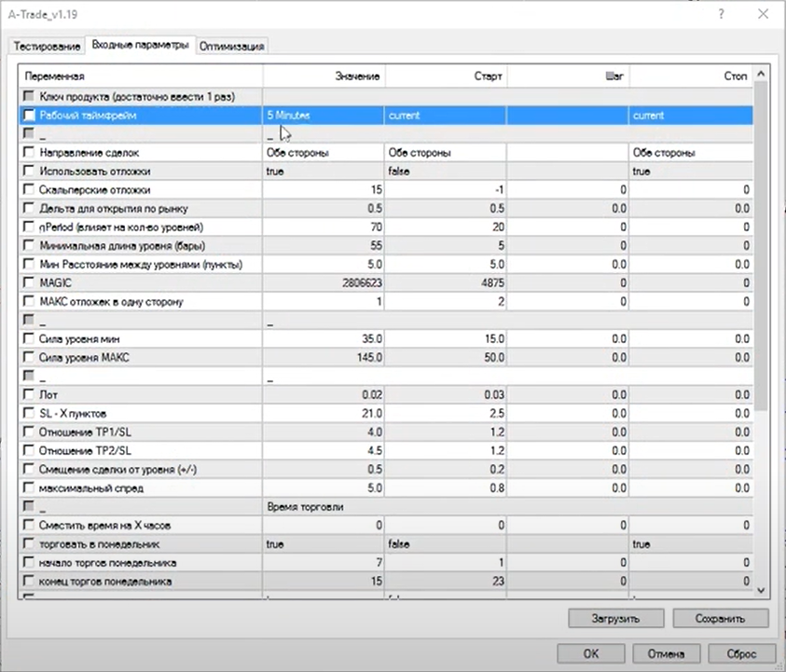Click the Загрузить button
This screenshot has height=672, width=786.
(616, 618)
